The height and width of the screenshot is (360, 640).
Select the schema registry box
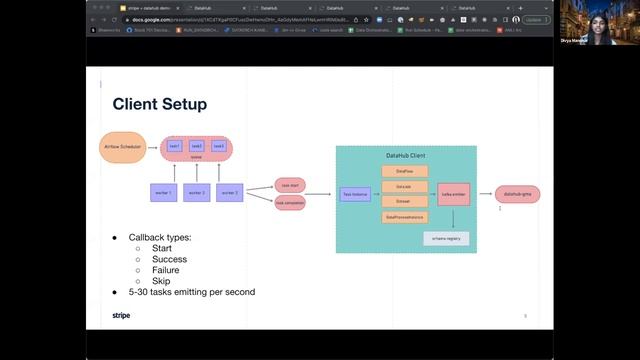tap(446, 238)
